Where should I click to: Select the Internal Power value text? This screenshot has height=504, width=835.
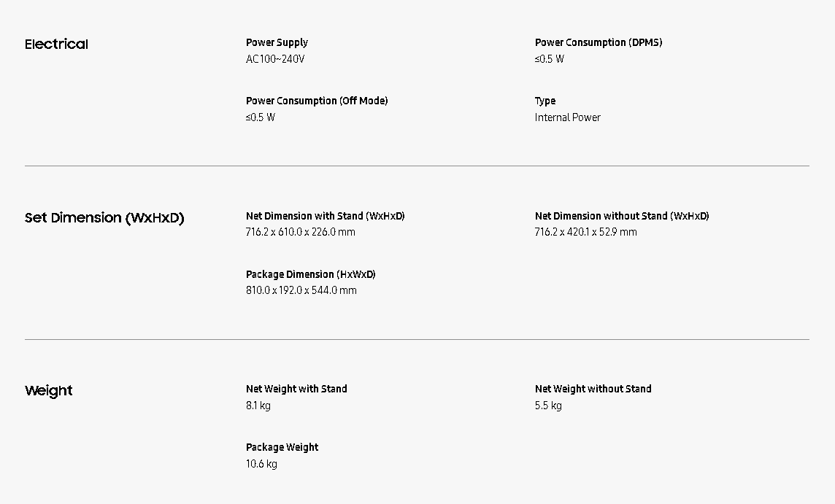coord(567,117)
